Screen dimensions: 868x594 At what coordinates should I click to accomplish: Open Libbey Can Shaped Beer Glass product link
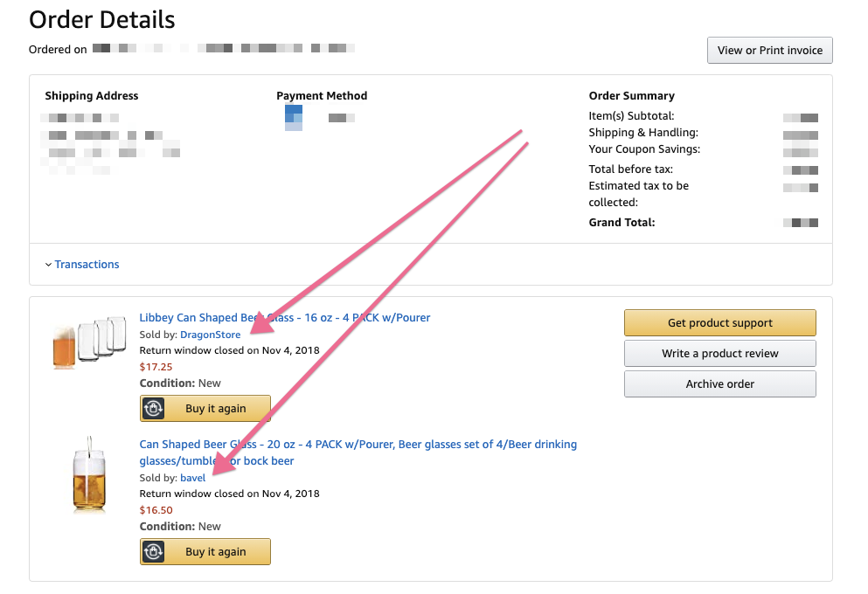(x=285, y=318)
